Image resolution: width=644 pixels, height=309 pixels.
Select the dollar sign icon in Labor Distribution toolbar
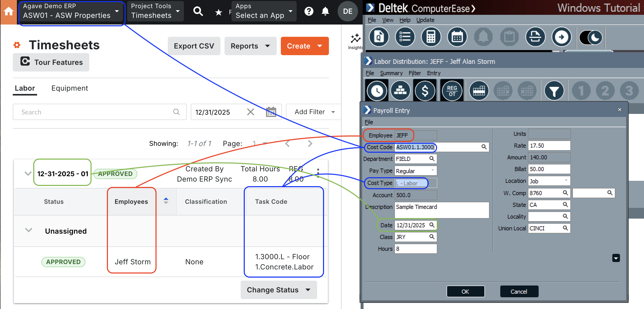(425, 90)
